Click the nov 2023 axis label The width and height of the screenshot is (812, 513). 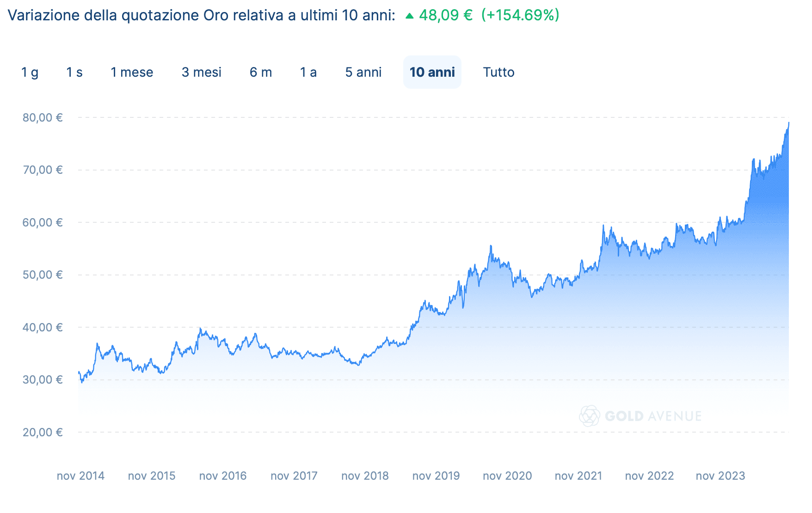pyautogui.click(x=720, y=476)
